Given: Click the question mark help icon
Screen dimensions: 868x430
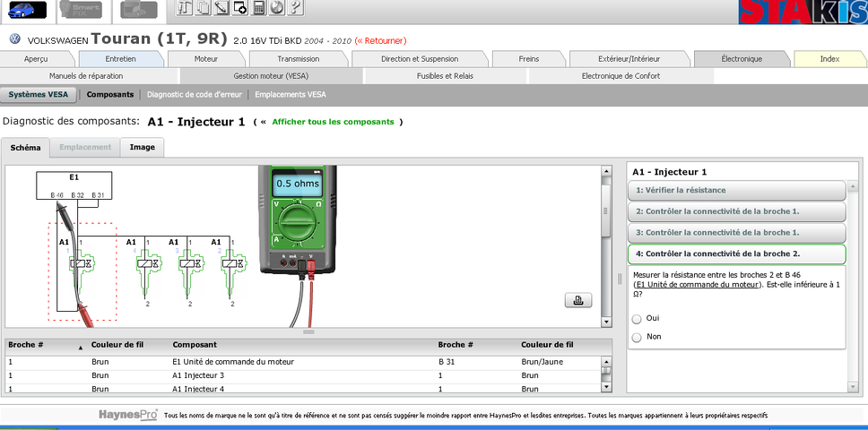Looking at the screenshot, I should [x=295, y=9].
